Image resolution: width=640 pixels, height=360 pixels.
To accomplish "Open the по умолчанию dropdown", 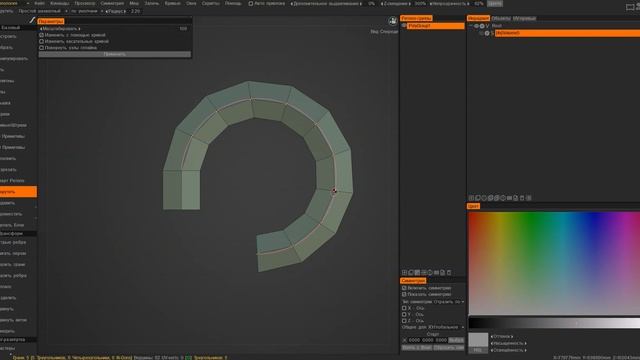I will (x=86, y=11).
